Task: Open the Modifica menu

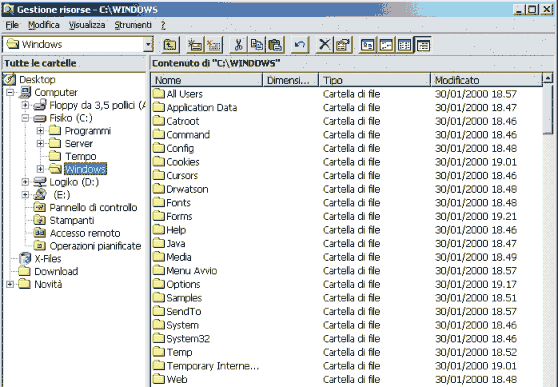Action: [x=44, y=25]
